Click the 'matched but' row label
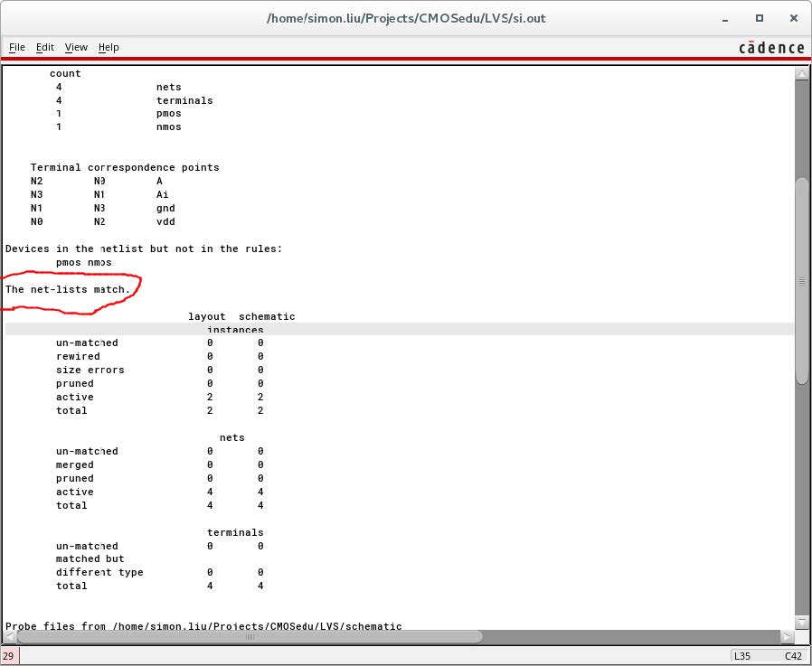812x666 pixels. (90, 558)
